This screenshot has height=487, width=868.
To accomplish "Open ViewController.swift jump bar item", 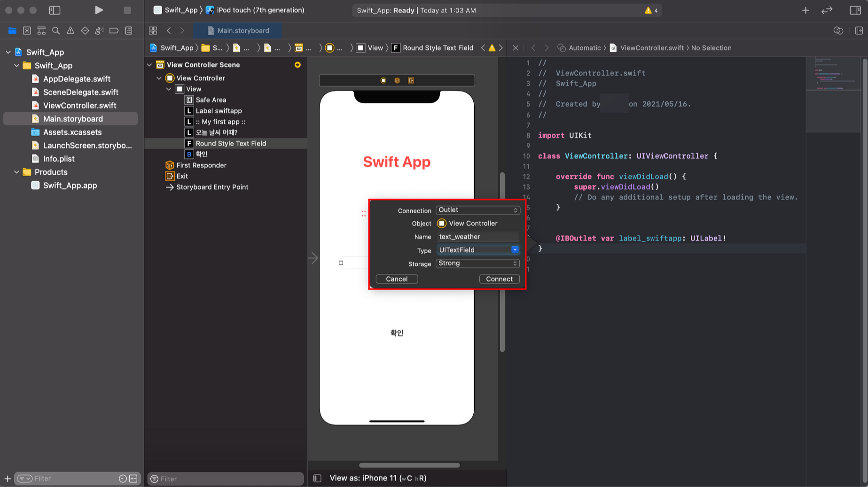I will pos(647,48).
